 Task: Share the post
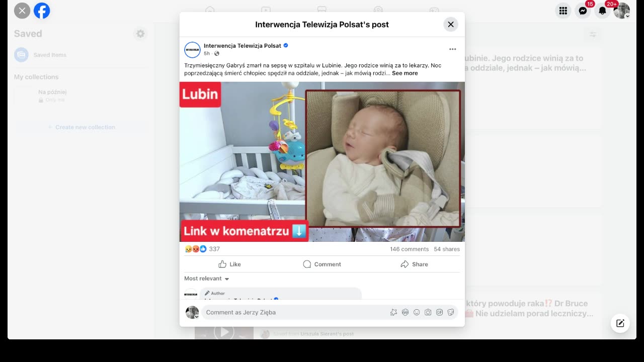pyautogui.click(x=414, y=264)
